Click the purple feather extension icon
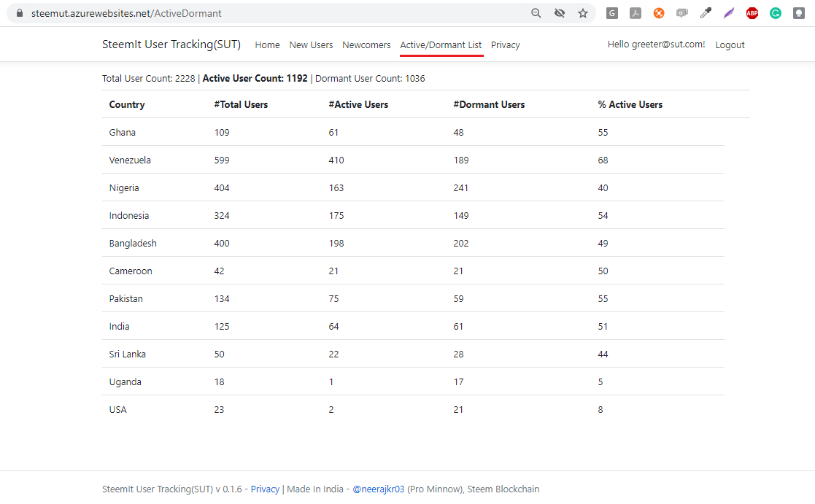Screen dimensions: 815x504 (x=729, y=14)
